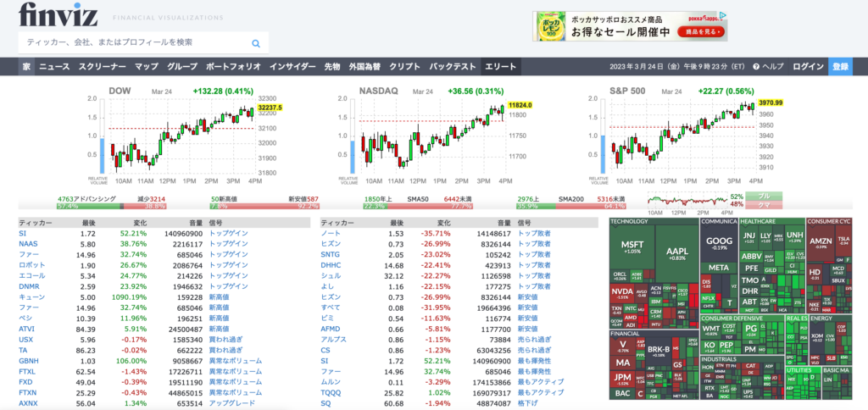The image size is (868, 410).
Task: Focus the ticker search input field
Action: pos(143,42)
